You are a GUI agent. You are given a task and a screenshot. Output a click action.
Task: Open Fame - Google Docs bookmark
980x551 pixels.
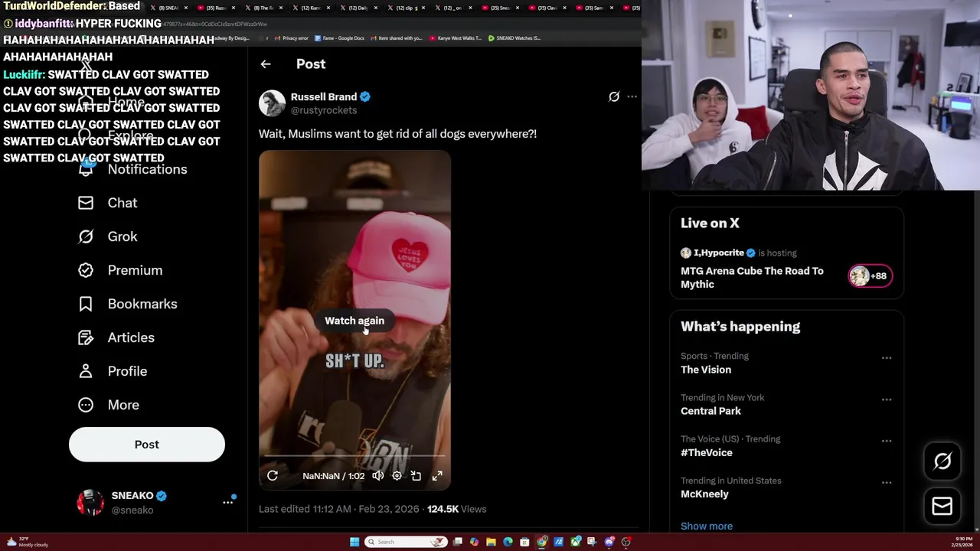(340, 38)
